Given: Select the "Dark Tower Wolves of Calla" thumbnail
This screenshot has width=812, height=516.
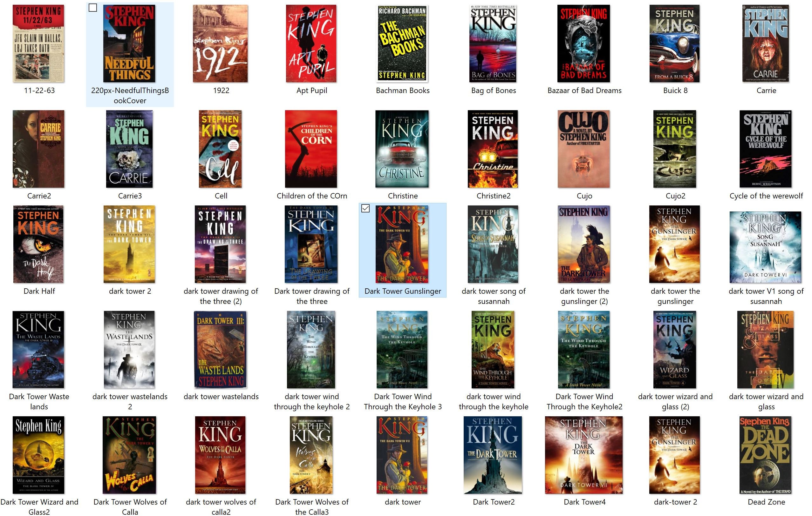Looking at the screenshot, I should coord(129,455).
